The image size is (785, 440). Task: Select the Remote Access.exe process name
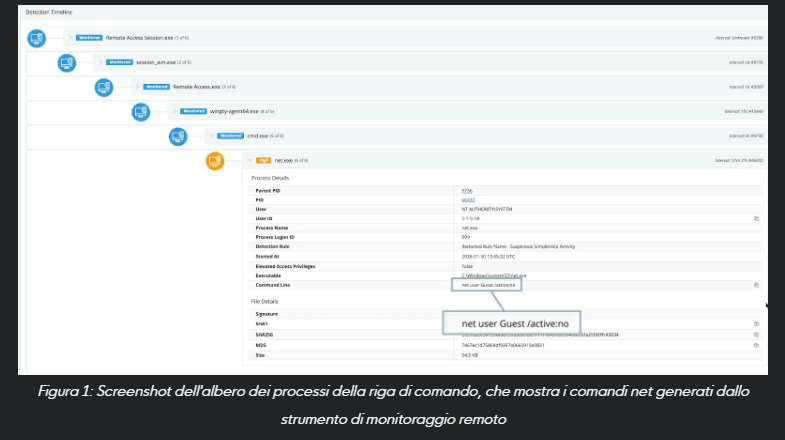(x=190, y=87)
